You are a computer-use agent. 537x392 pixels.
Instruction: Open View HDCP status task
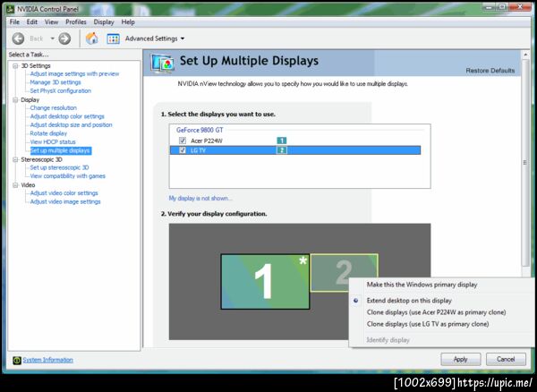(x=53, y=141)
